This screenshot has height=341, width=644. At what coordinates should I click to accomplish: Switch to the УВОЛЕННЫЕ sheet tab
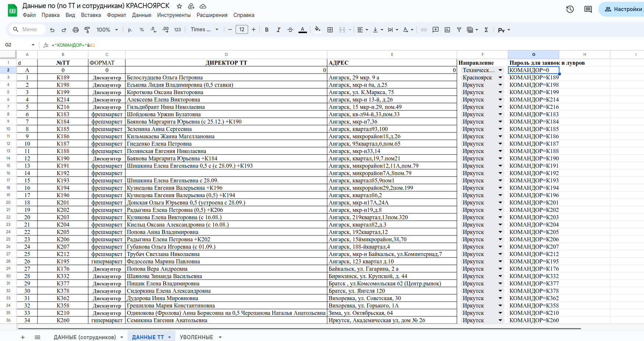(196, 337)
